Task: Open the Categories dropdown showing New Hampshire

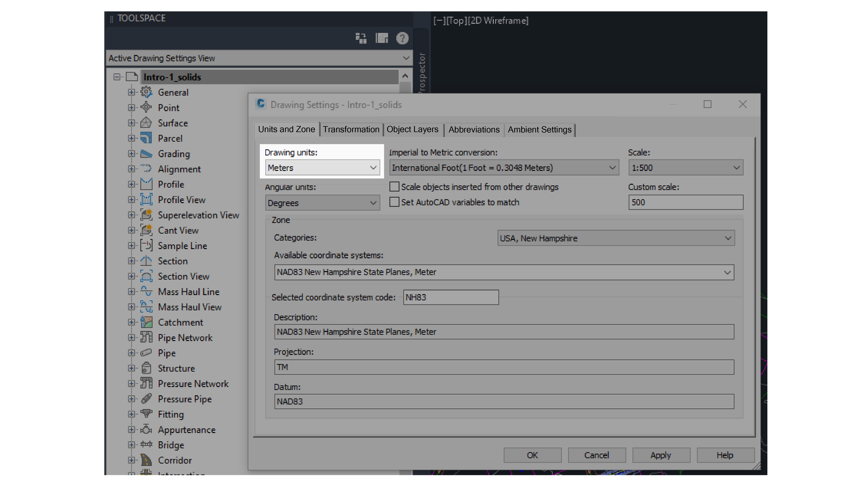Action: click(615, 238)
